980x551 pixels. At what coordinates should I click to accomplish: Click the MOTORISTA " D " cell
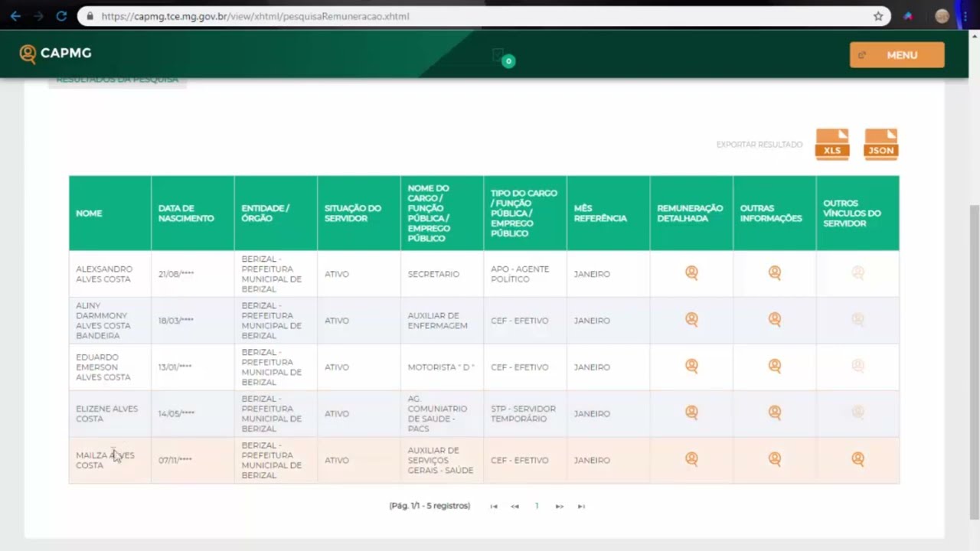(441, 367)
